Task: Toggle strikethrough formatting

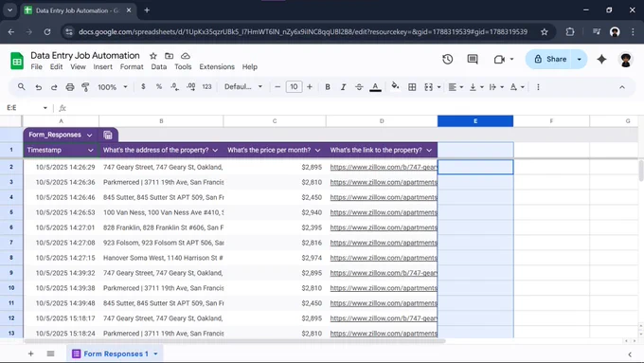Action: (x=359, y=87)
